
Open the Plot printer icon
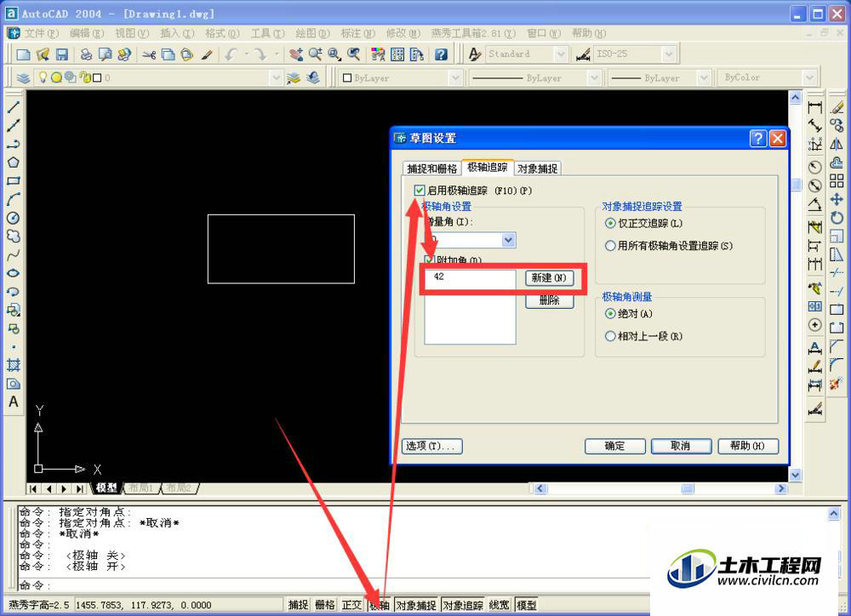click(x=86, y=54)
